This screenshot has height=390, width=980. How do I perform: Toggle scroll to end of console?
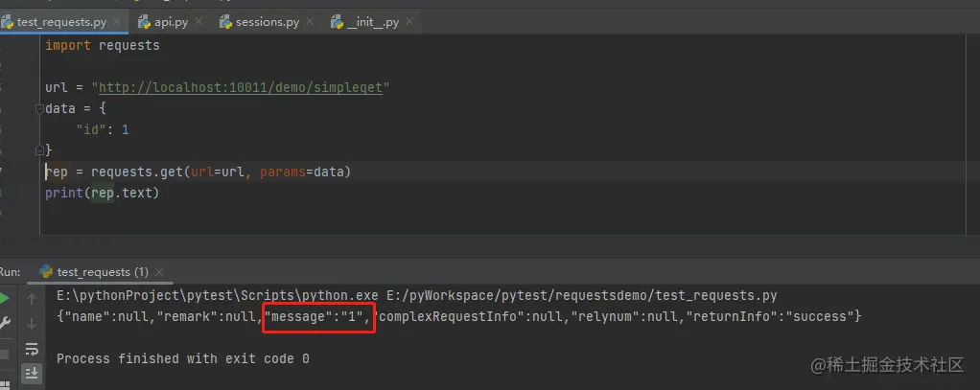pos(32,373)
